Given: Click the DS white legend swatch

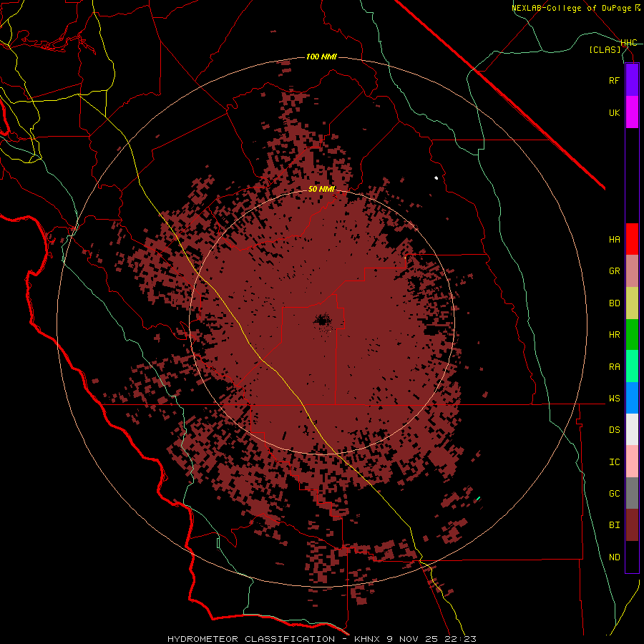Looking at the screenshot, I should [x=632, y=429].
